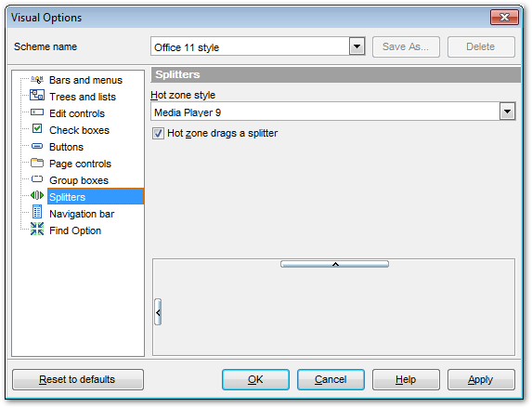Select Page controls item
This screenshot has height=408, width=532.
tap(80, 164)
